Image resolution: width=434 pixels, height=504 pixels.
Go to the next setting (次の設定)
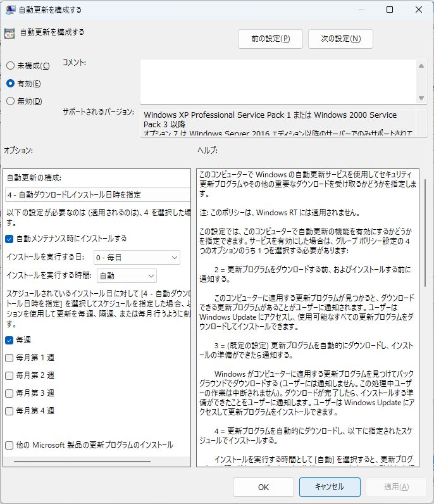(x=340, y=39)
